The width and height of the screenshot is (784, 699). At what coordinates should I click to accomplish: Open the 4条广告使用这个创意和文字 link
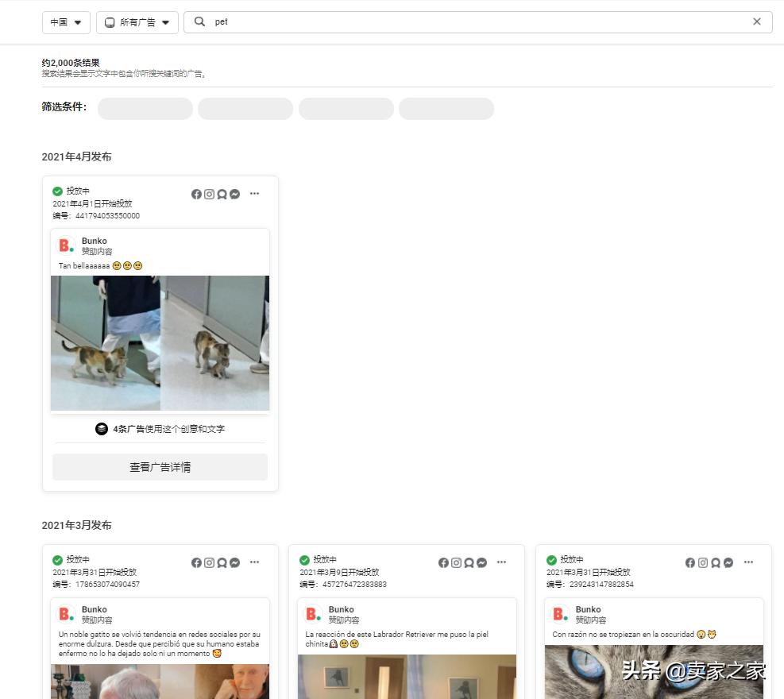[167, 428]
